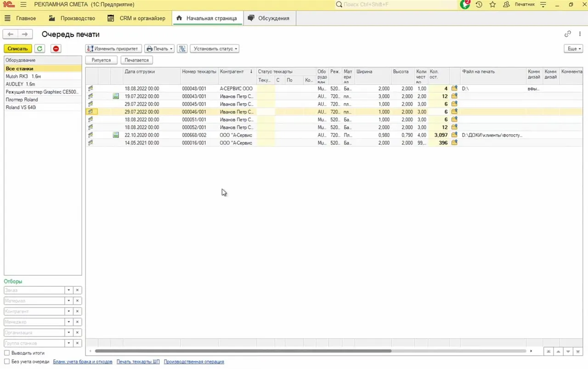Click the image thumbnail icon in row 000043/001
Image resolution: width=588 pixels, height=369 pixels.
[x=116, y=96]
